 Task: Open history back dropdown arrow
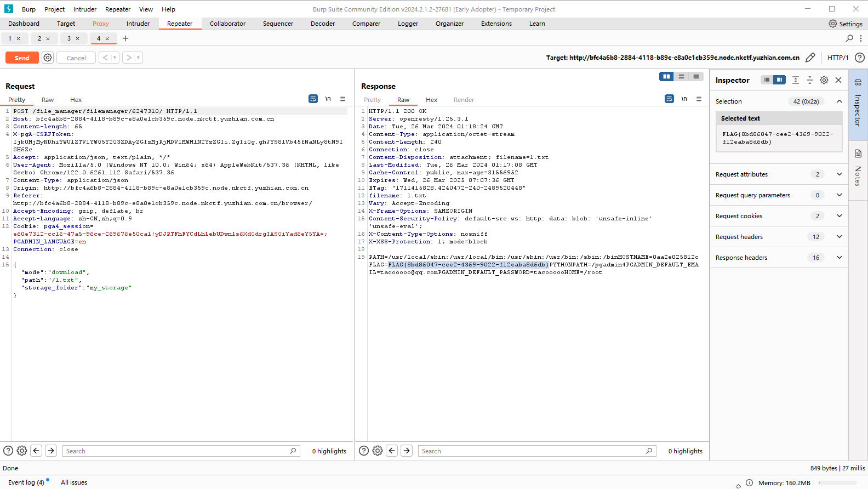point(115,58)
